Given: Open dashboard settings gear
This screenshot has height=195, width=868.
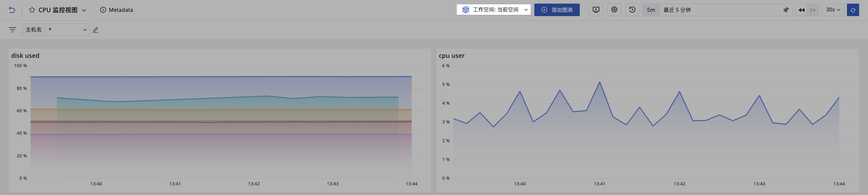Looking at the screenshot, I should pos(614,10).
